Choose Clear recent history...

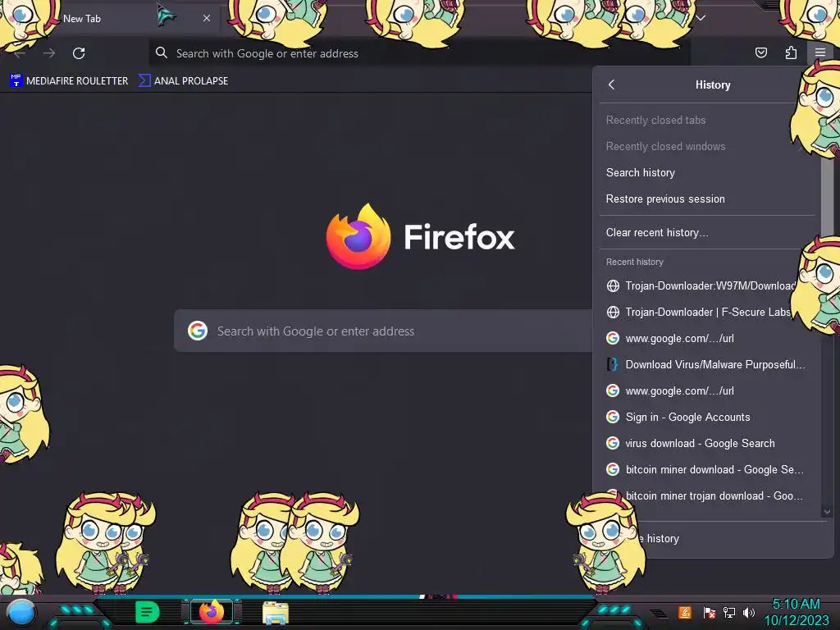(706, 232)
